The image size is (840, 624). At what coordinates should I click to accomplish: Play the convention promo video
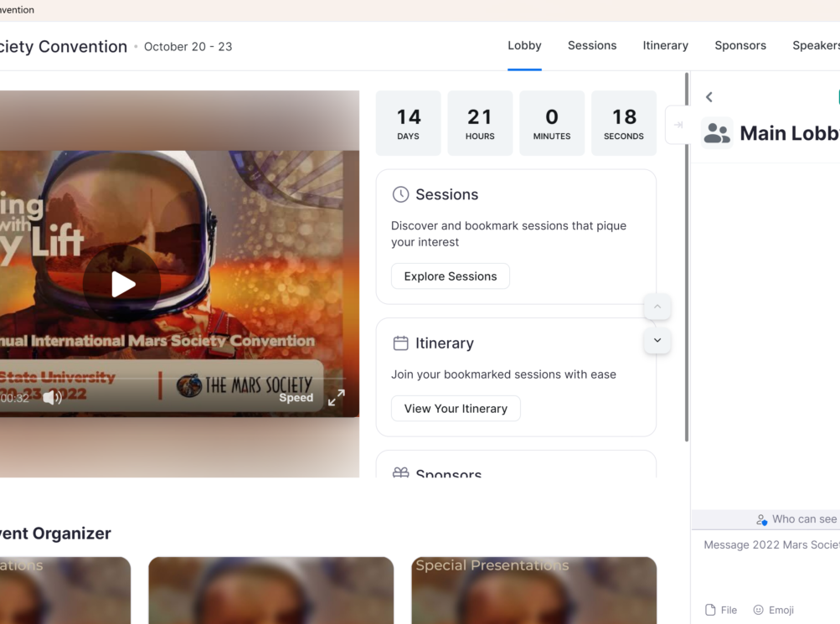pos(122,284)
